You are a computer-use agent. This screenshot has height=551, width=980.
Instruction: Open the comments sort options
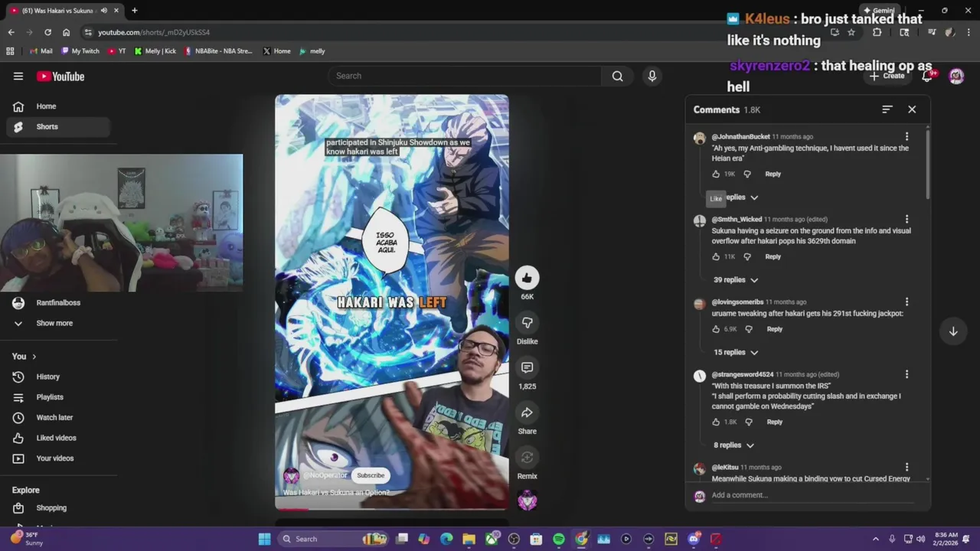(887, 109)
